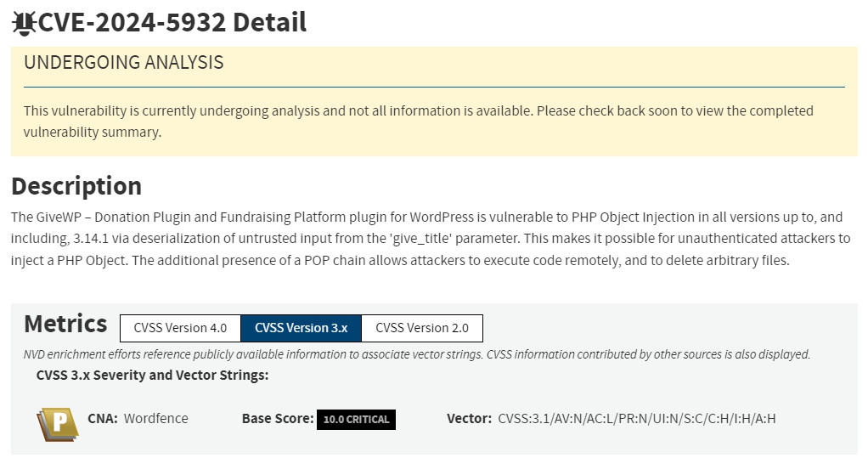Viewport: 868px width, 469px height.
Task: Click the GiveWP plugin name in description
Action: coord(59,218)
